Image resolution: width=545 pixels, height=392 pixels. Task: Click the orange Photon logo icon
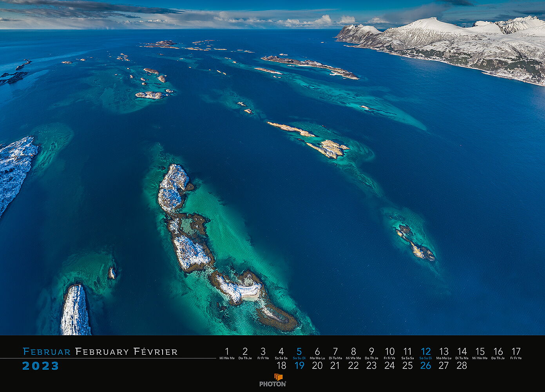pyautogui.click(x=278, y=377)
